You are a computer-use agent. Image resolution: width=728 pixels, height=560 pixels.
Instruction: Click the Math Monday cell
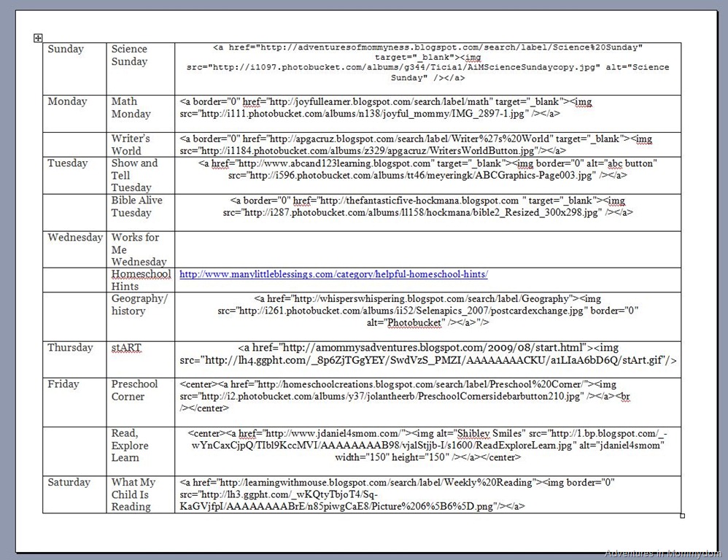click(141, 114)
